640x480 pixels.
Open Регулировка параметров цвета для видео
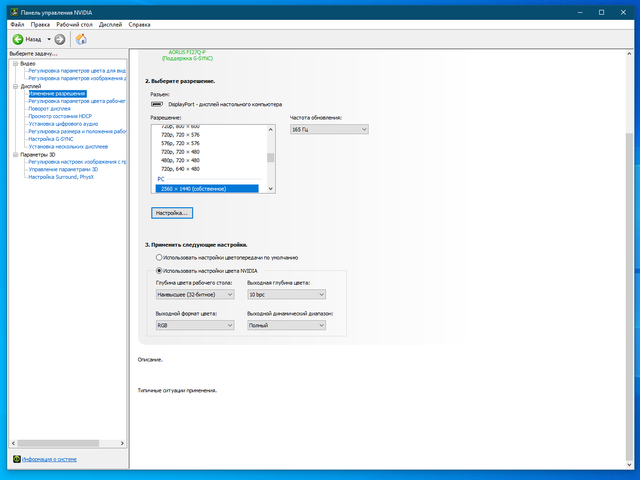tap(77, 71)
